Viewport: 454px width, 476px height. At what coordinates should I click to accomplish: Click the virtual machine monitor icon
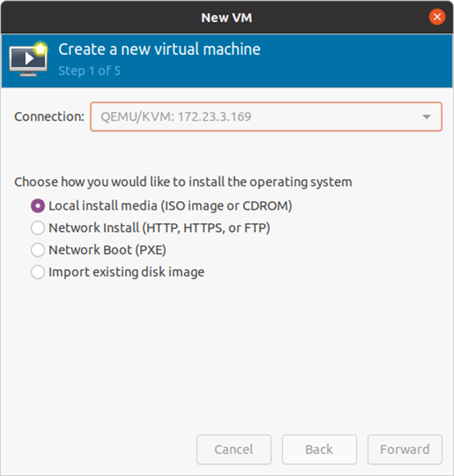click(25, 61)
